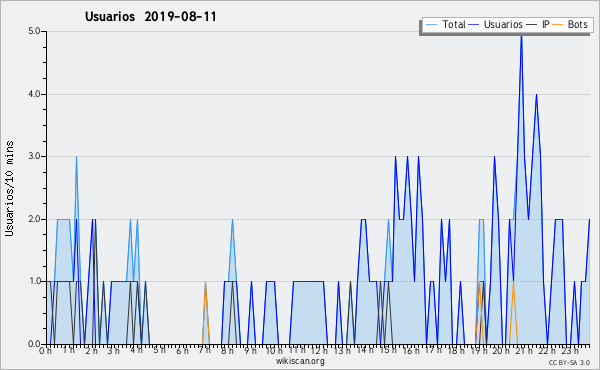Click the 5.0 y-axis label

point(34,31)
